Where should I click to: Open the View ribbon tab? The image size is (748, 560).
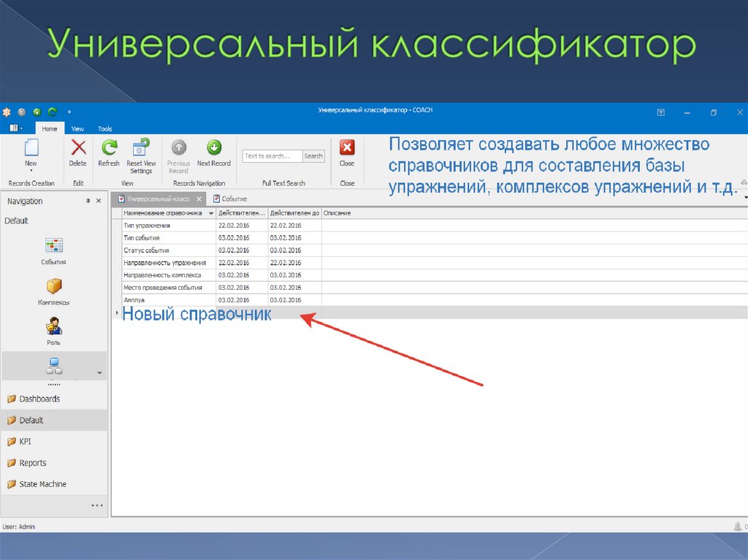pos(77,129)
